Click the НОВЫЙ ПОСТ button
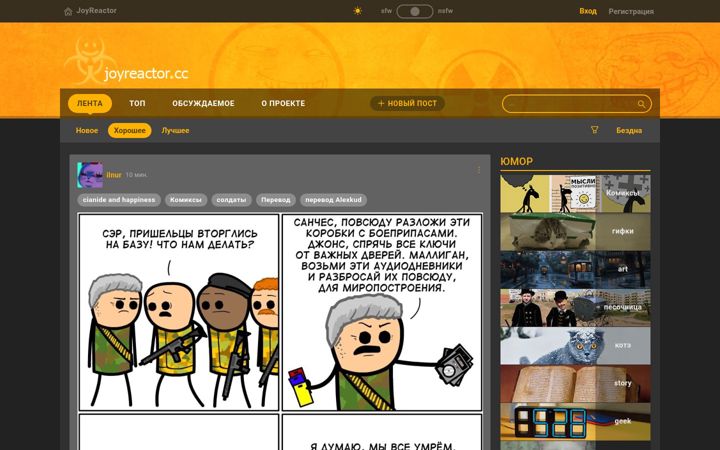The height and width of the screenshot is (450, 720). click(x=407, y=103)
